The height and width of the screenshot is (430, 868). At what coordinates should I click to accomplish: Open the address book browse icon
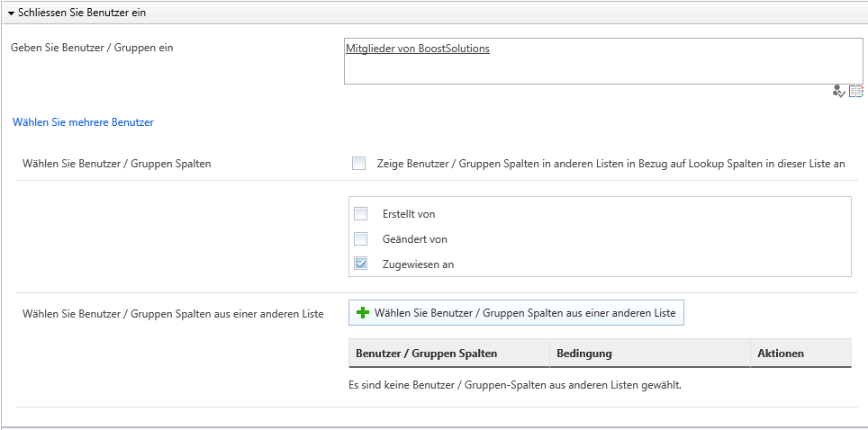click(x=855, y=92)
